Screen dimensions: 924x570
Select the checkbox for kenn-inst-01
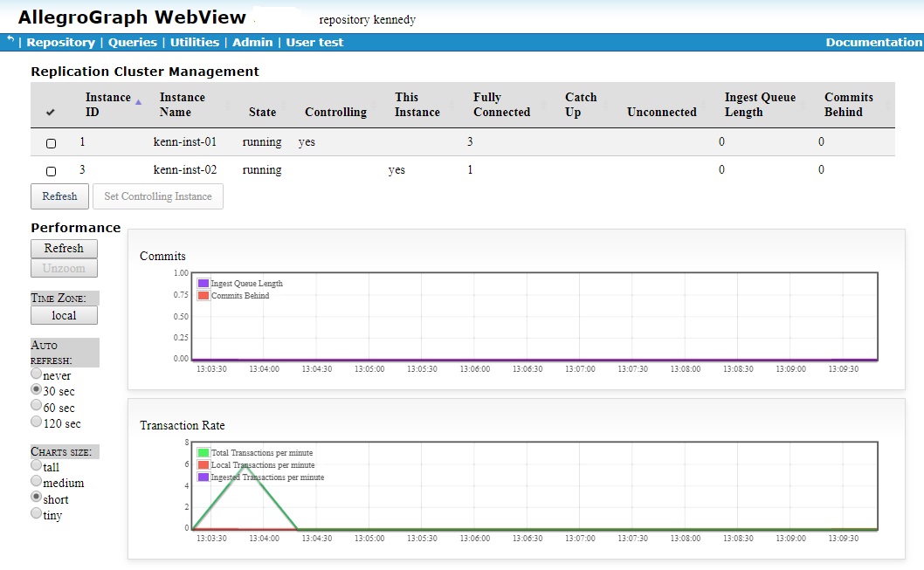point(51,143)
